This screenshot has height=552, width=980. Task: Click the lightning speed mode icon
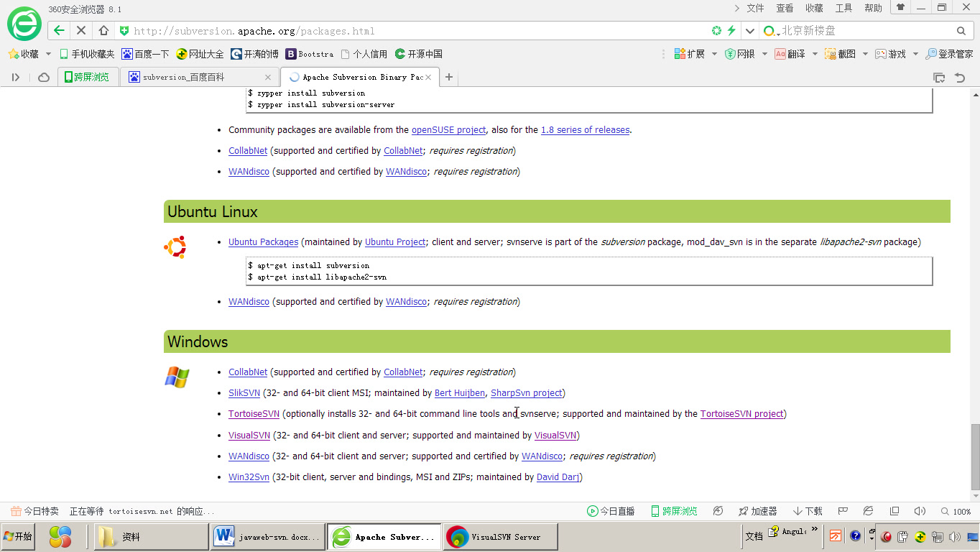coord(731,30)
